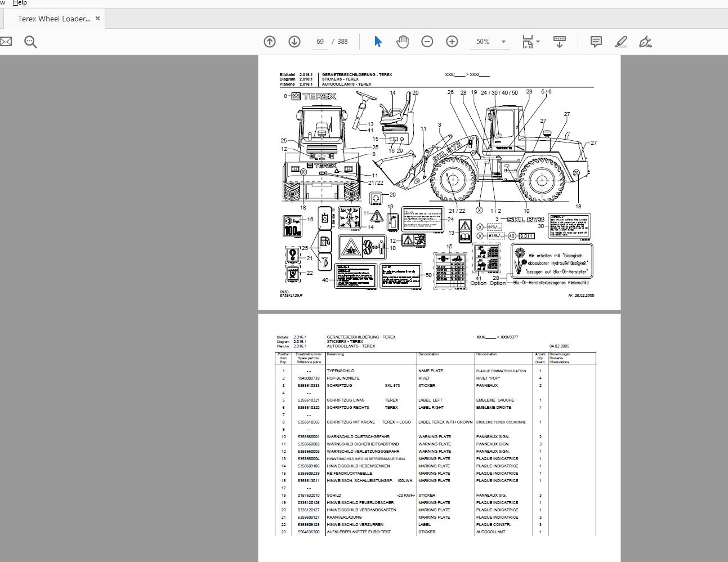Select the Highlight text tool
The image size is (728, 562).
click(x=620, y=41)
